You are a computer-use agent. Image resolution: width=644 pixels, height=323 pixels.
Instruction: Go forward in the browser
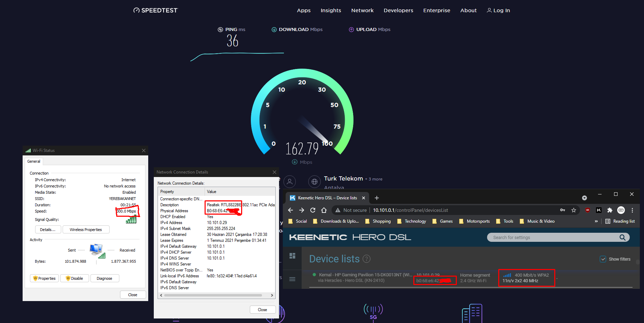[302, 210]
